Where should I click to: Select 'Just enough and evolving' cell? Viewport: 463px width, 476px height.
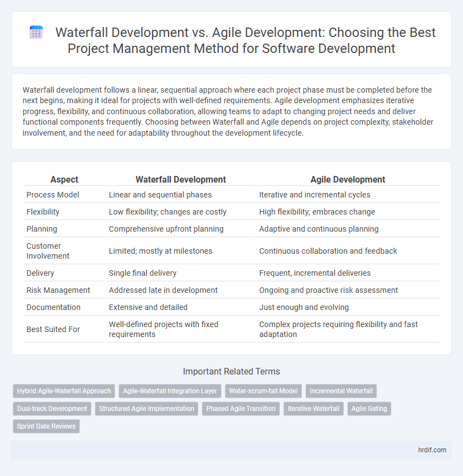click(x=348, y=307)
